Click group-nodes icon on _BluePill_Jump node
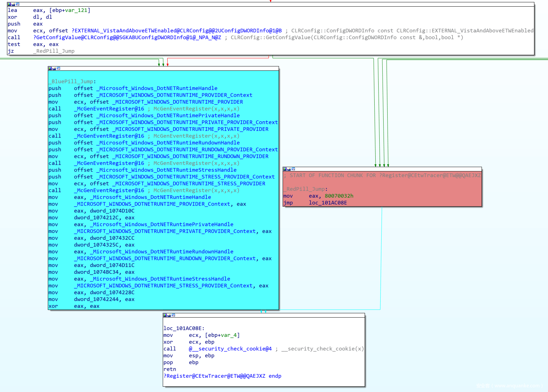This screenshot has height=392, width=548. pos(58,68)
